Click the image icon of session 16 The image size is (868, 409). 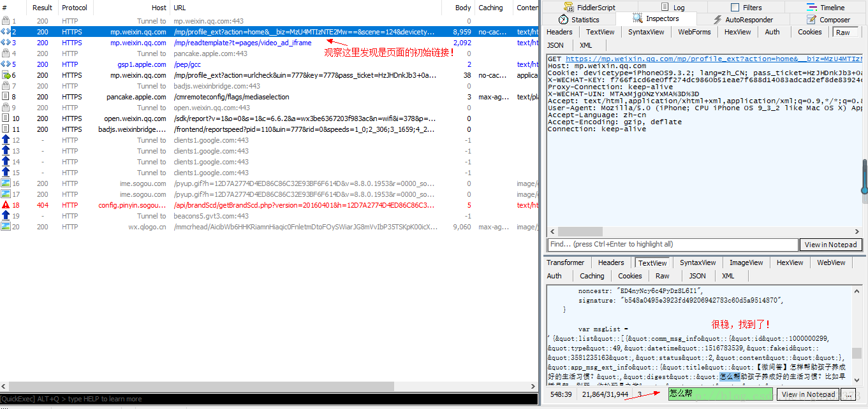coord(6,183)
